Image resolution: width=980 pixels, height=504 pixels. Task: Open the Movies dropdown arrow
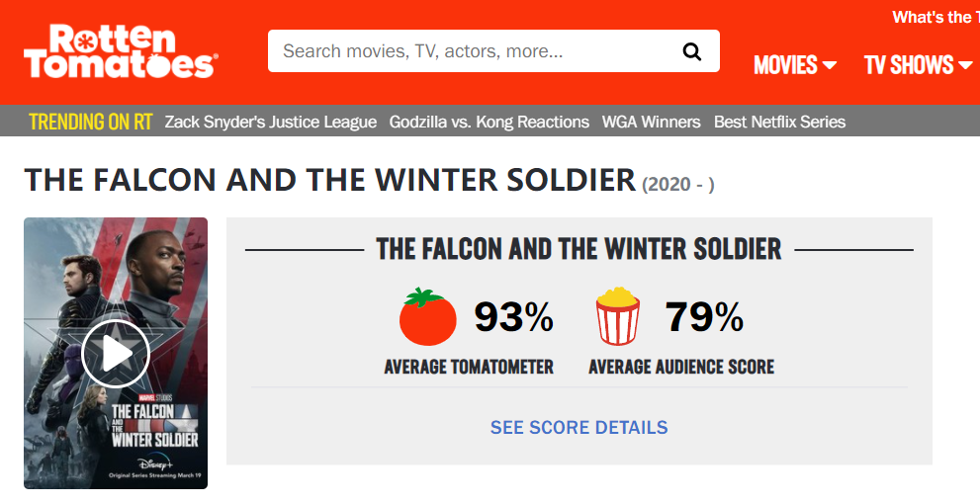point(830,65)
